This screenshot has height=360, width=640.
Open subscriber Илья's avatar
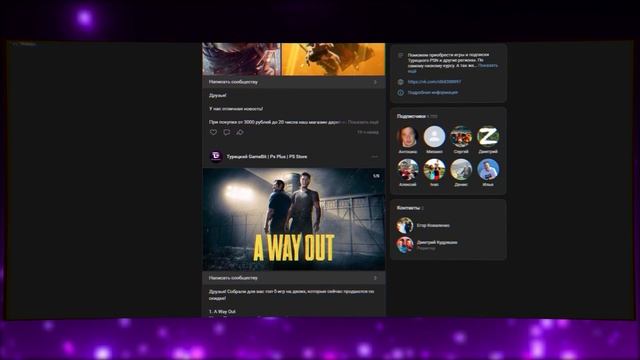tap(488, 169)
